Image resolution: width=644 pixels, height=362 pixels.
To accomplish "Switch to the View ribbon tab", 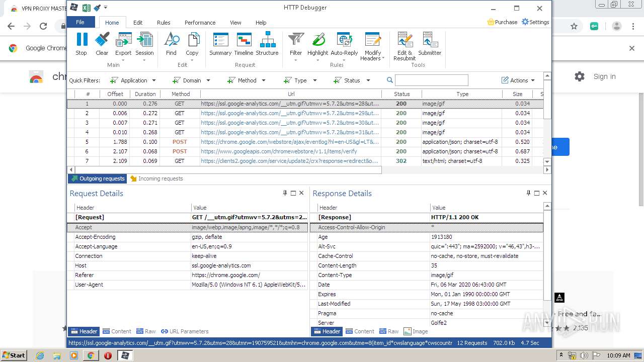I will [235, 23].
